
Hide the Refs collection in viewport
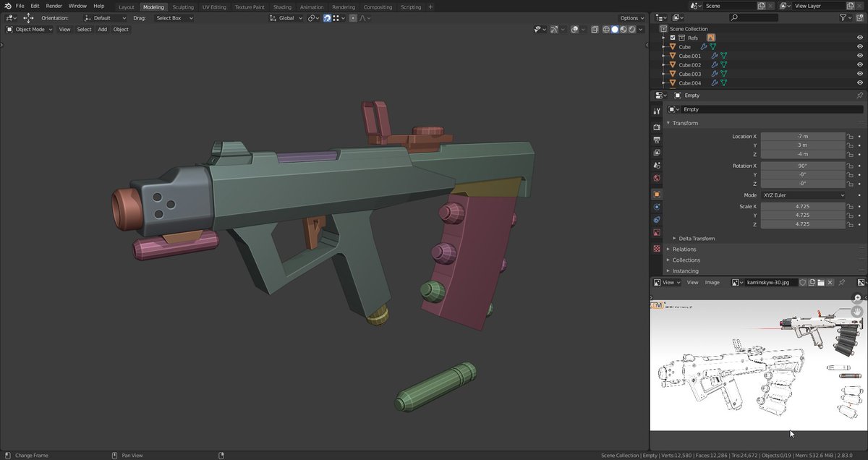tap(859, 38)
